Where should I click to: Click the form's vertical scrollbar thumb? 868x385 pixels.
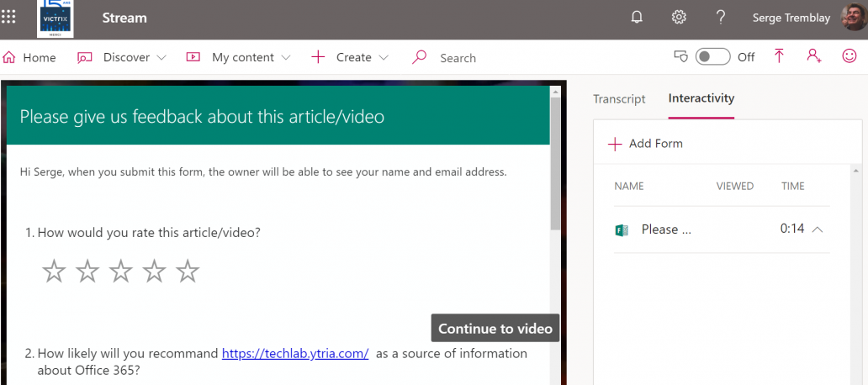point(555,164)
